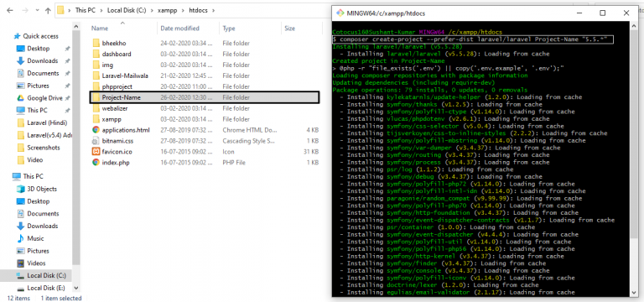Screen dimensions: 644x302
Task: Click the Google Drive icon in sidebar
Action: (20, 98)
